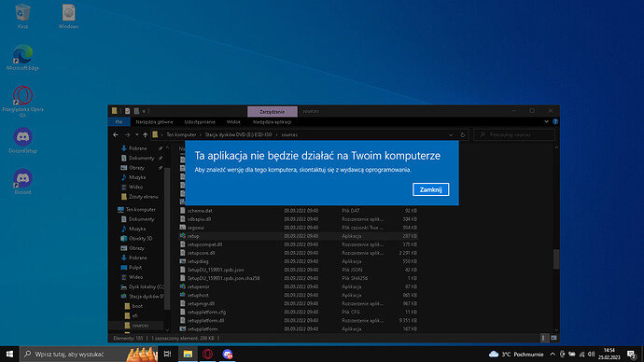The height and width of the screenshot is (362, 644).
Task: Switch to large icons view layout
Action: [553, 338]
